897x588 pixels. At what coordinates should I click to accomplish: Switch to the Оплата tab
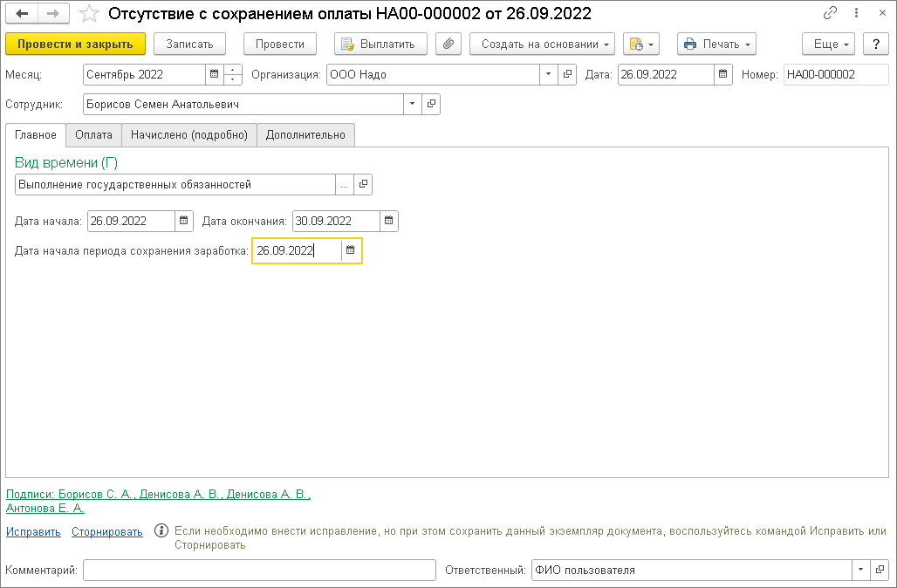point(93,135)
